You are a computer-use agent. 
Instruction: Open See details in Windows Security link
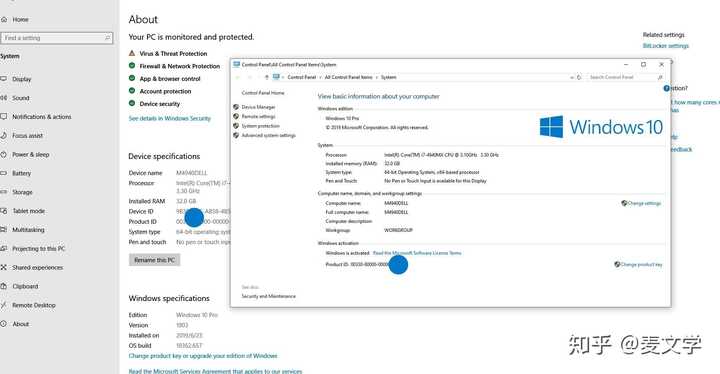pyautogui.click(x=169, y=118)
